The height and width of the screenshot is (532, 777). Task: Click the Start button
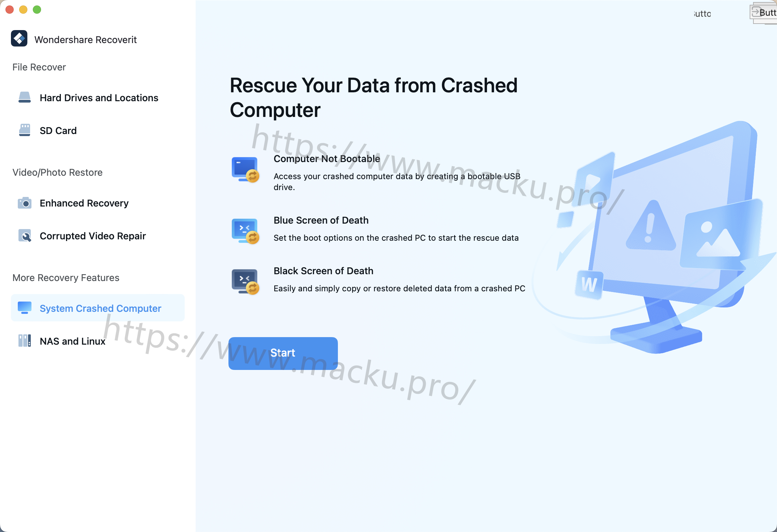click(283, 353)
